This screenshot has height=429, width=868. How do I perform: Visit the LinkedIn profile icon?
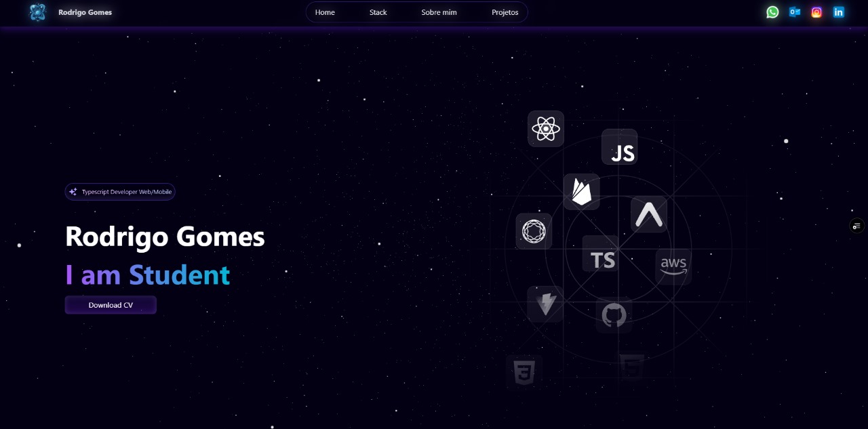tap(839, 12)
